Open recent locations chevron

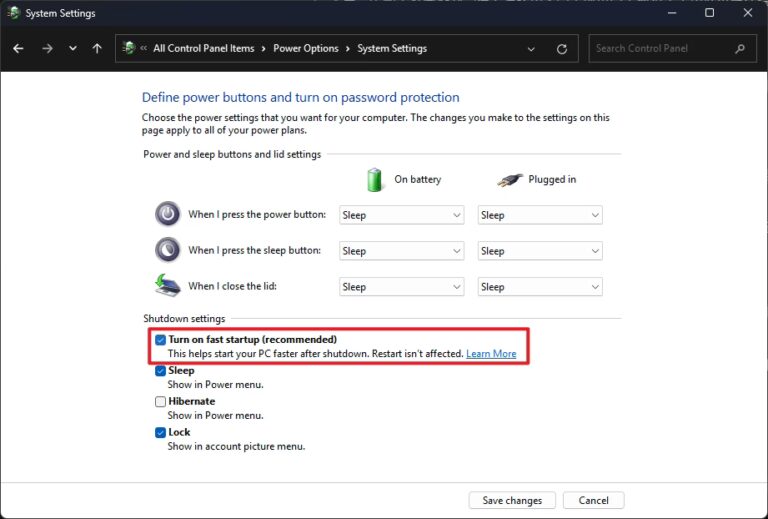click(x=72, y=48)
